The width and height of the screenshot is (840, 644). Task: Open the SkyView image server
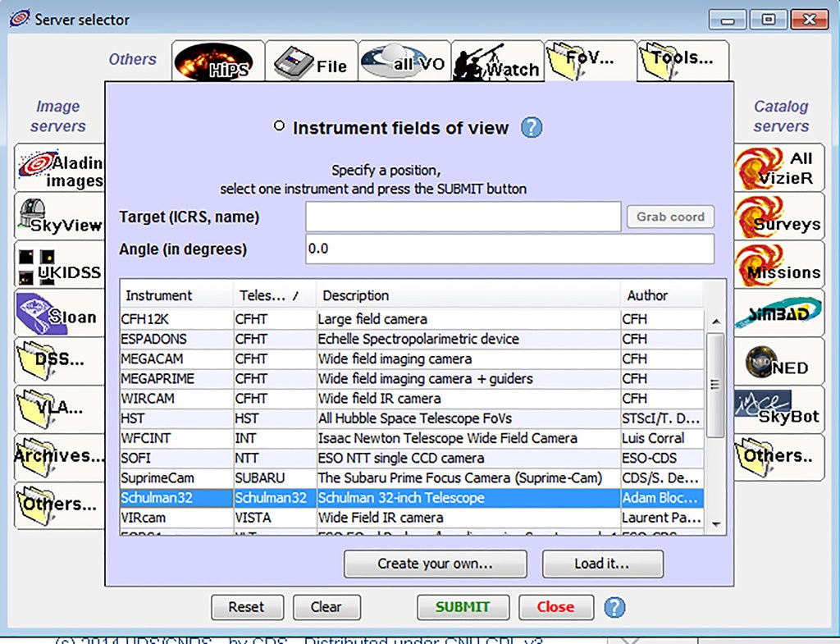point(59,216)
